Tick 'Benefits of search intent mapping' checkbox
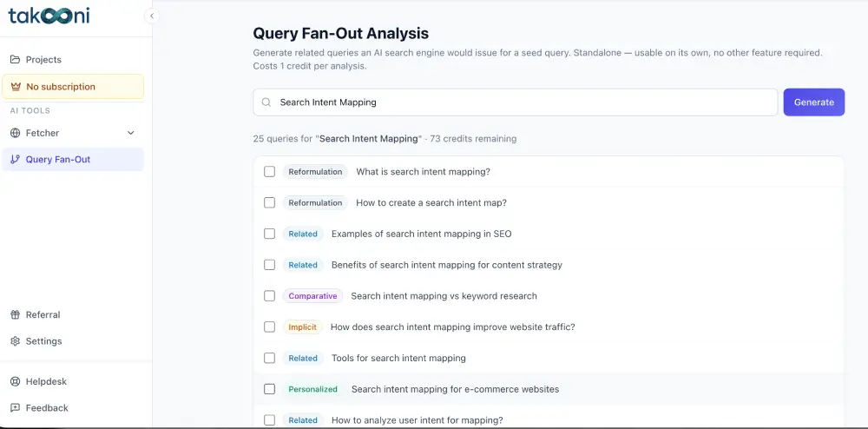 click(x=270, y=265)
